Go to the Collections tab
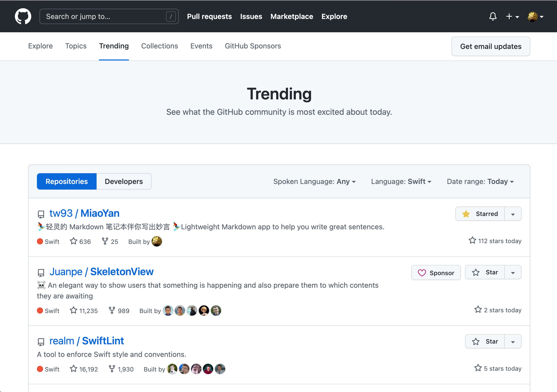557x392 pixels. [159, 46]
